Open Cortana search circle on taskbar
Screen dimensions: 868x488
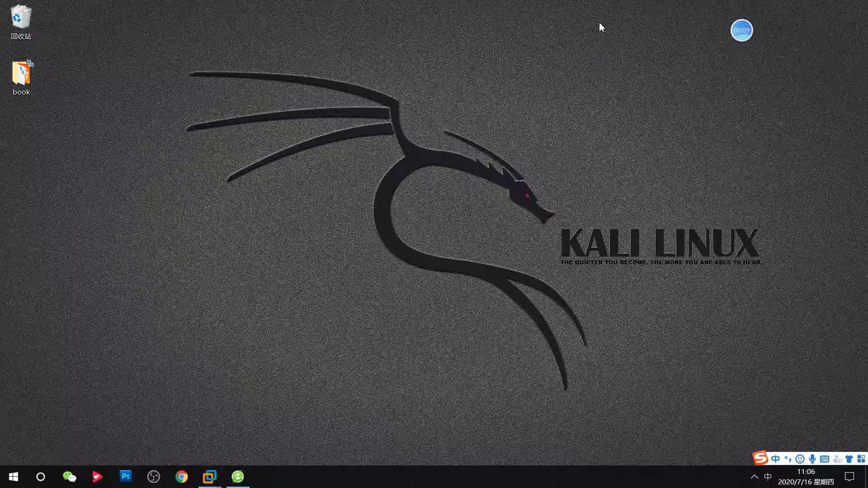40,476
